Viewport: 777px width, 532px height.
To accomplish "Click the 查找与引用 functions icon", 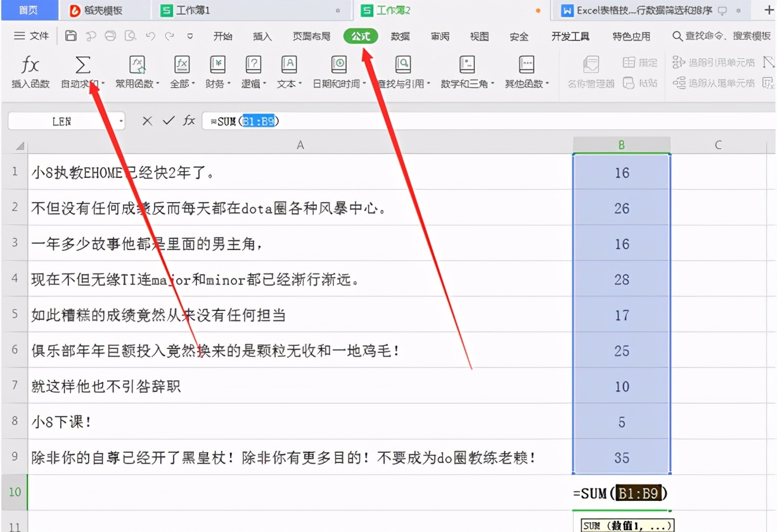I will click(x=402, y=64).
